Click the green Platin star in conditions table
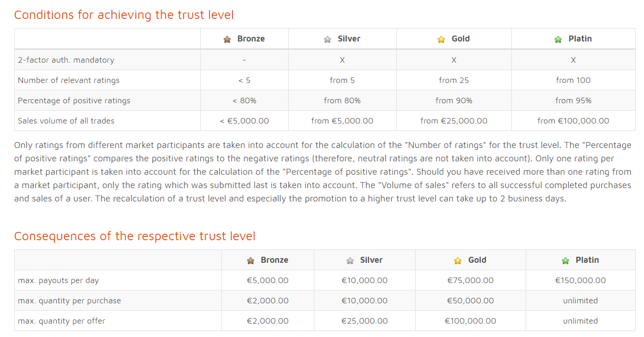 558,40
